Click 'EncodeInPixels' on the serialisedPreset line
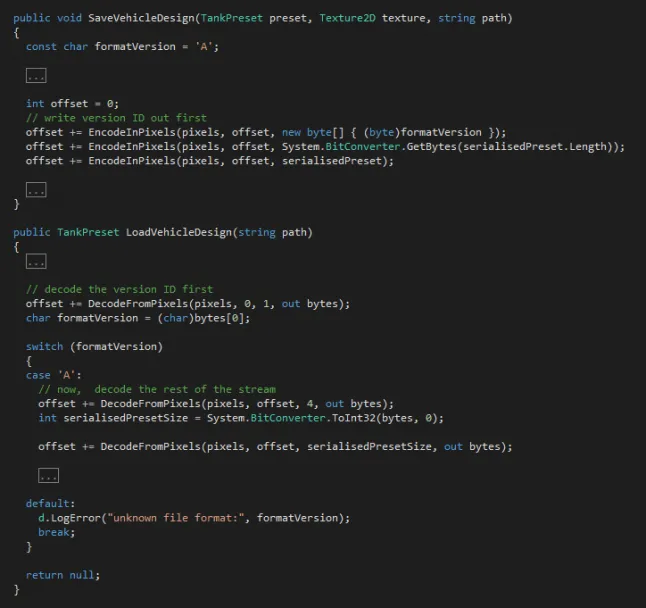Image resolution: width=646 pixels, height=608 pixels. click(132, 161)
